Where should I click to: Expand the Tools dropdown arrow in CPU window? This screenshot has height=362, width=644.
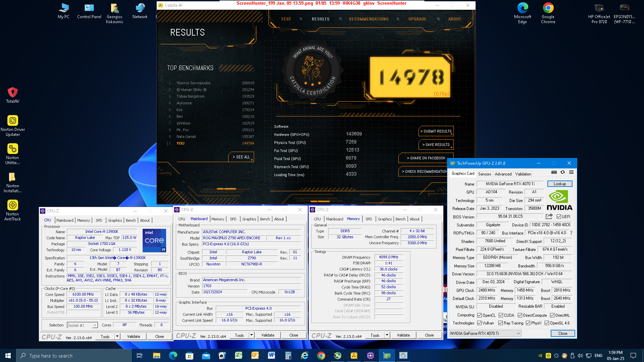117,337
